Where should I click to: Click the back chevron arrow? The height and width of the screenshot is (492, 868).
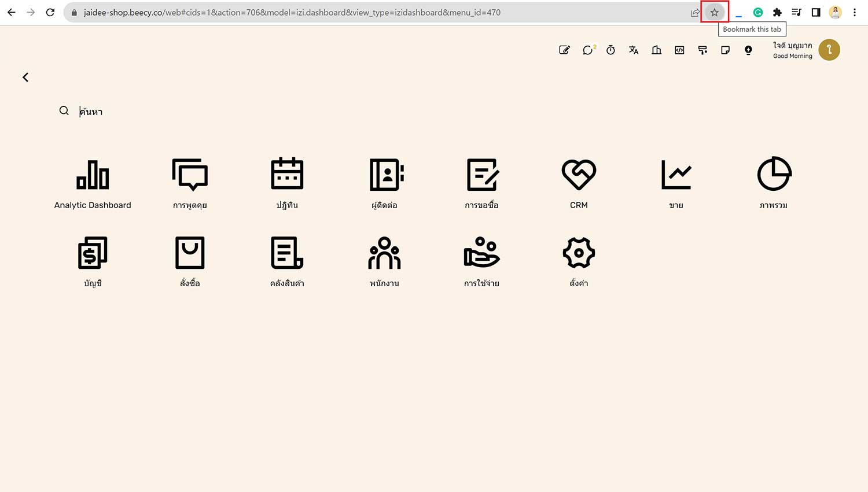point(25,77)
